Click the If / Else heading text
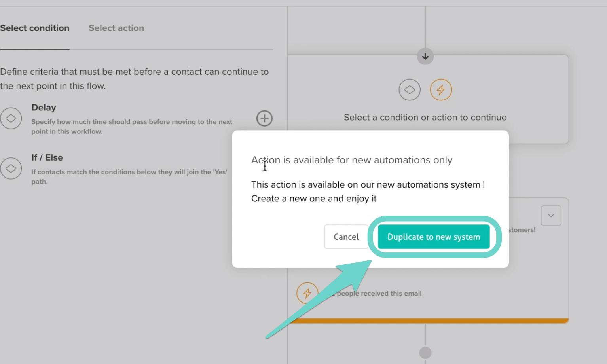The image size is (607, 364). pyautogui.click(x=47, y=157)
